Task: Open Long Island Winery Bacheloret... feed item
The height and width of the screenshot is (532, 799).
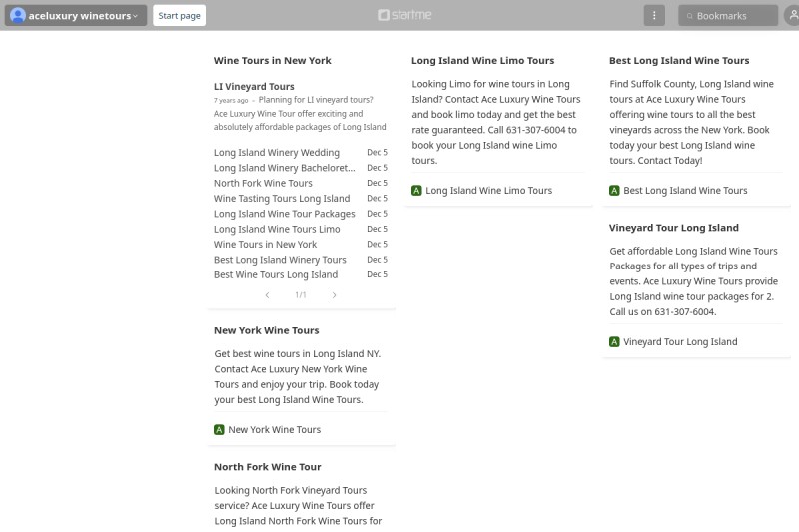Action: tap(285, 168)
